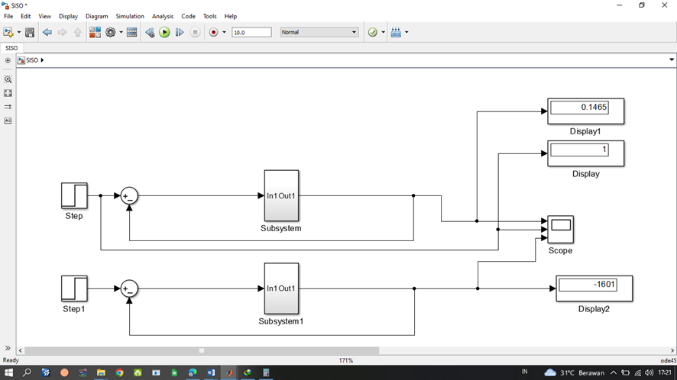Screen dimensions: 677x380
Task: Expand the palette chevron at bottom left
Action: [8, 348]
